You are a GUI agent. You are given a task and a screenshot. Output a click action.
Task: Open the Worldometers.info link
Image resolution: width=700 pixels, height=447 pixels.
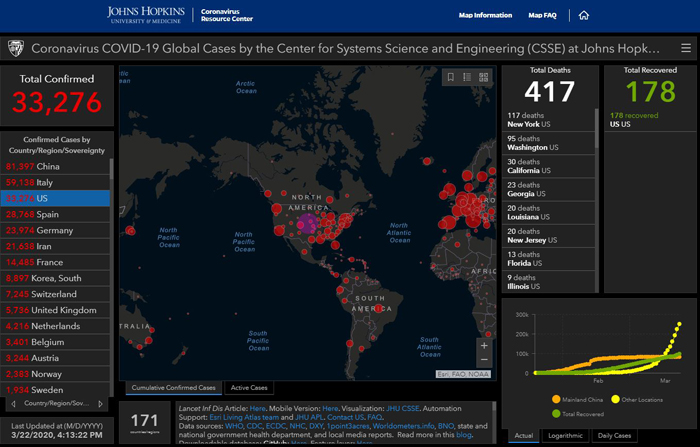pos(403,426)
